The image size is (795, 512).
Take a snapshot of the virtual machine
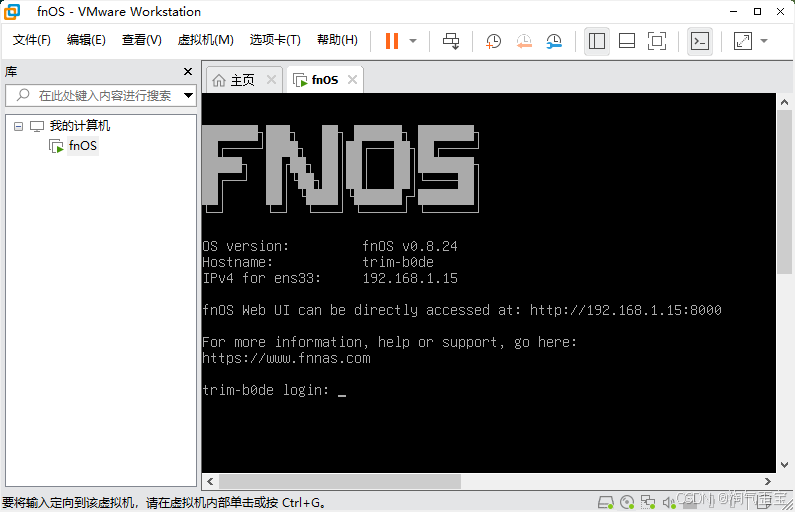point(493,41)
